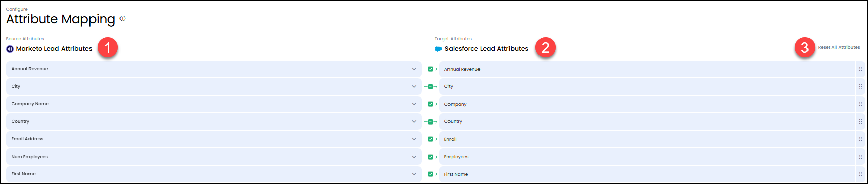This screenshot has height=184, width=868.
Task: Click the target First Name field
Action: 647,174
